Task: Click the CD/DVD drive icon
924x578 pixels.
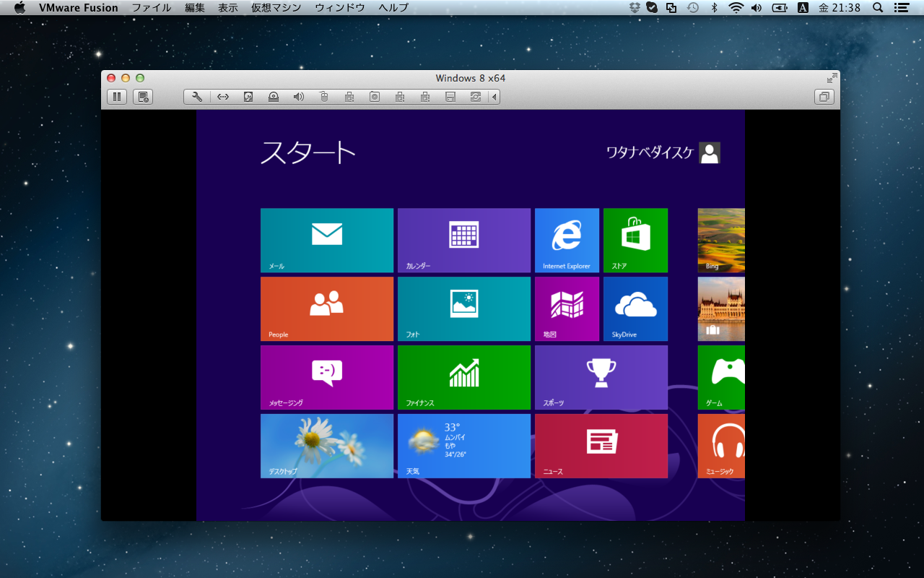Action: (274, 97)
